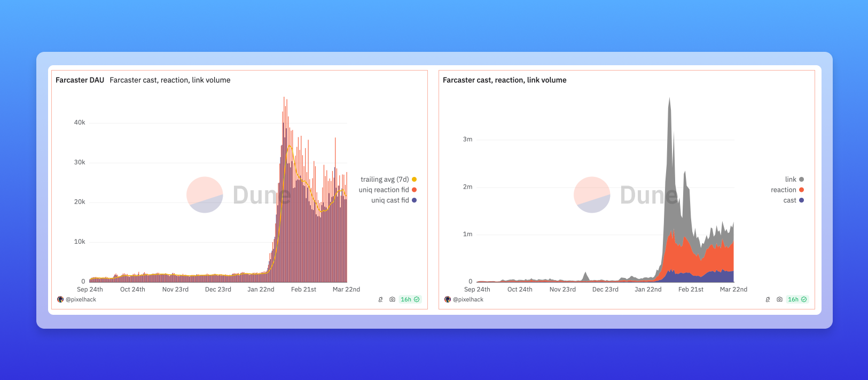This screenshot has width=868, height=380.
Task: Toggle the trailing avg (7d) legend series
Action: 388,180
